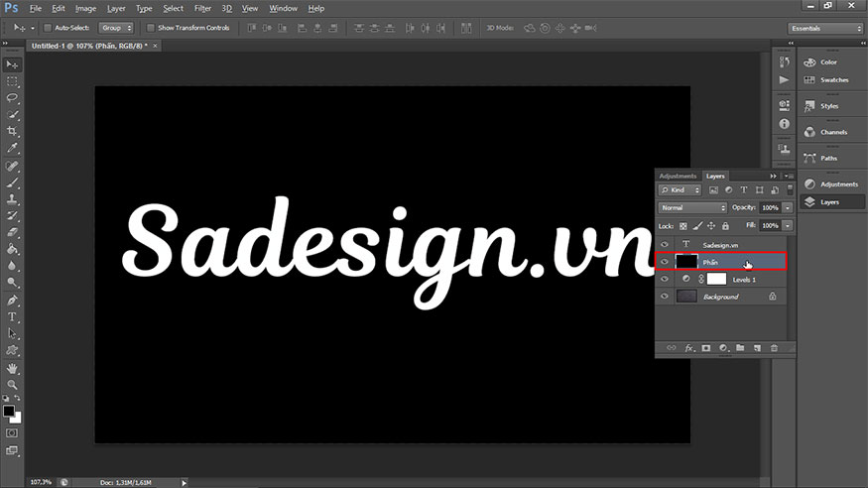This screenshot has width=868, height=488.
Task: Click the link layers icon
Action: [x=671, y=348]
